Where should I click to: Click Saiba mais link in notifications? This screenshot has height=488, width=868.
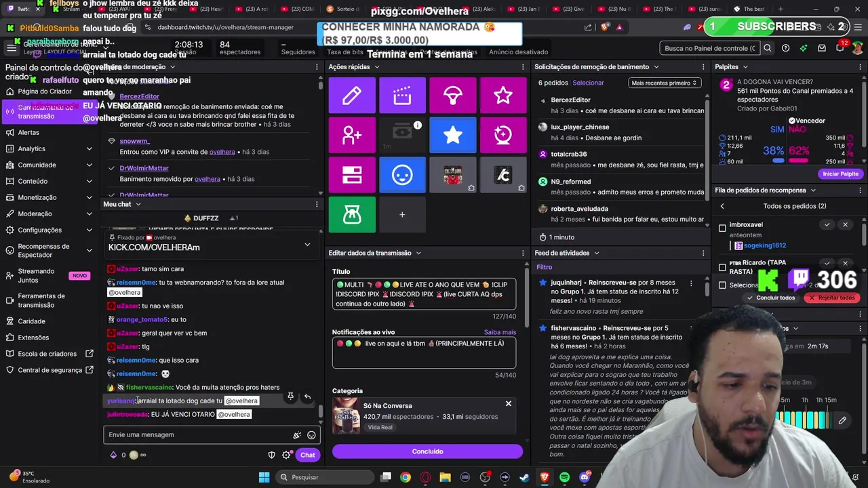[x=500, y=332]
